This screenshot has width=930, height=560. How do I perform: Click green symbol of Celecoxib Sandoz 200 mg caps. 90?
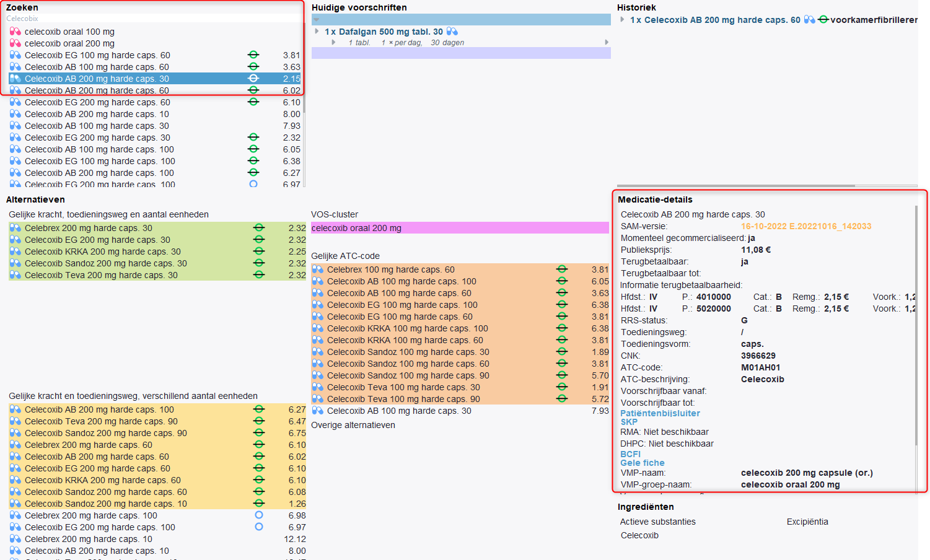click(259, 432)
